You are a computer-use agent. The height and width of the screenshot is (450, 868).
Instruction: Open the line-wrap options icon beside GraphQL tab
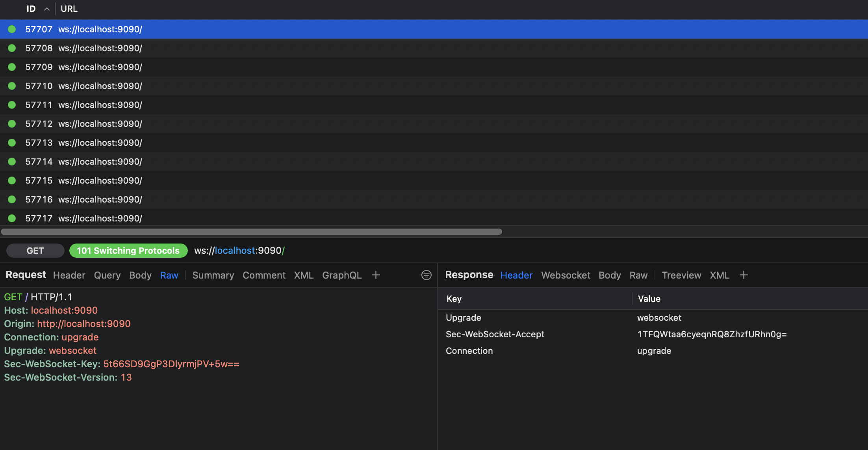tap(427, 275)
